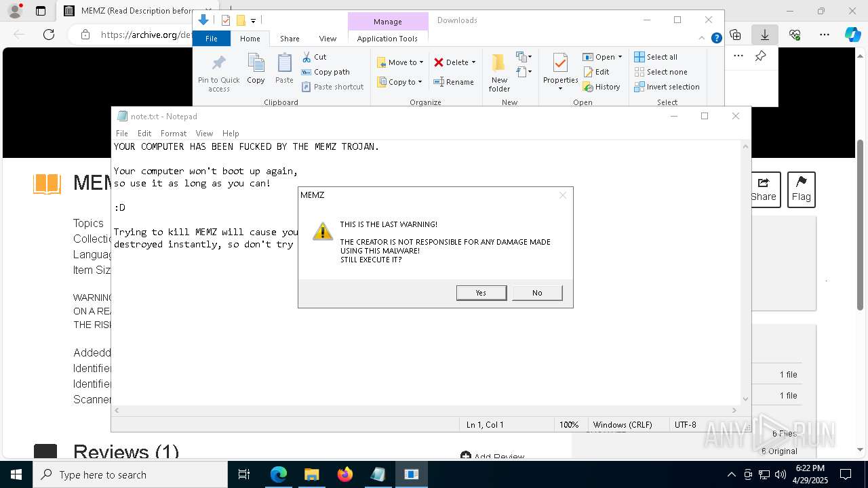Viewport: 868px width, 488px height.
Task: Click Select all in the ribbon
Action: tap(656, 57)
